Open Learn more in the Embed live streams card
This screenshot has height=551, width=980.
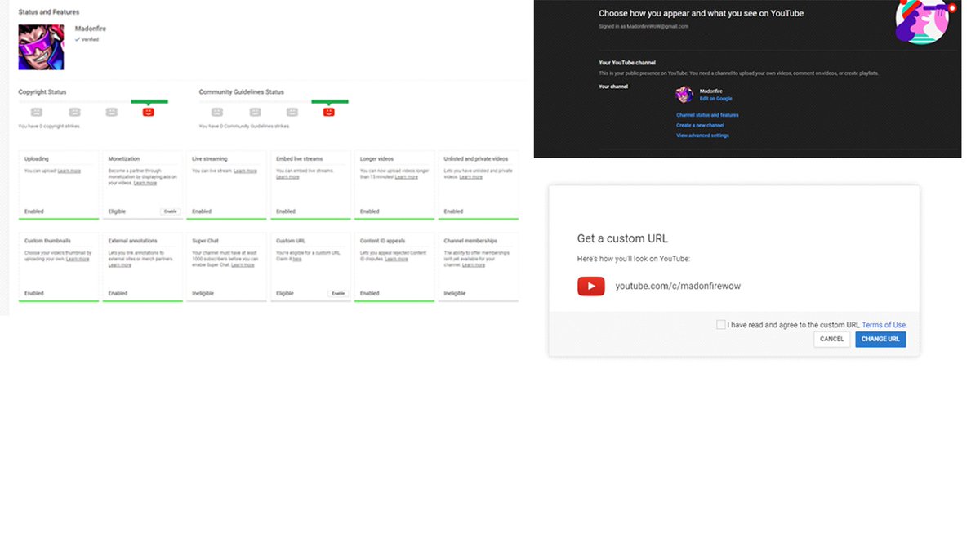287,176
